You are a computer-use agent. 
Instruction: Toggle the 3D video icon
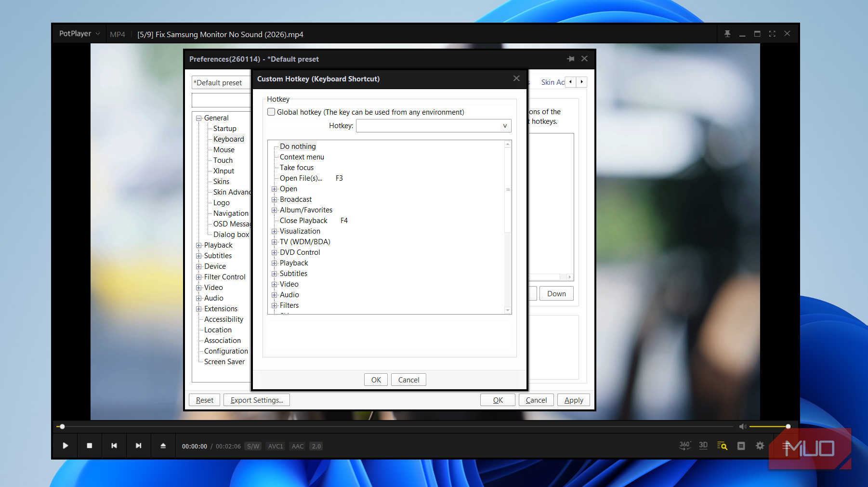pos(703,446)
